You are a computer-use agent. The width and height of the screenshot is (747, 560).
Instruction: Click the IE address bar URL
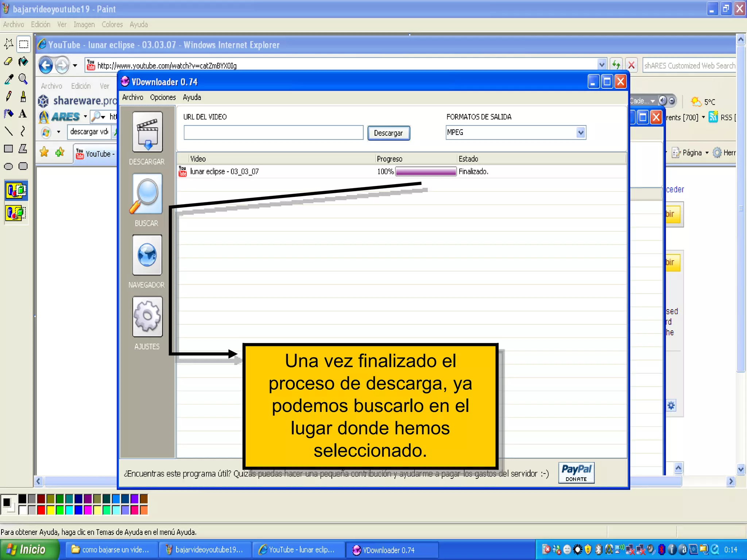pyautogui.click(x=167, y=66)
